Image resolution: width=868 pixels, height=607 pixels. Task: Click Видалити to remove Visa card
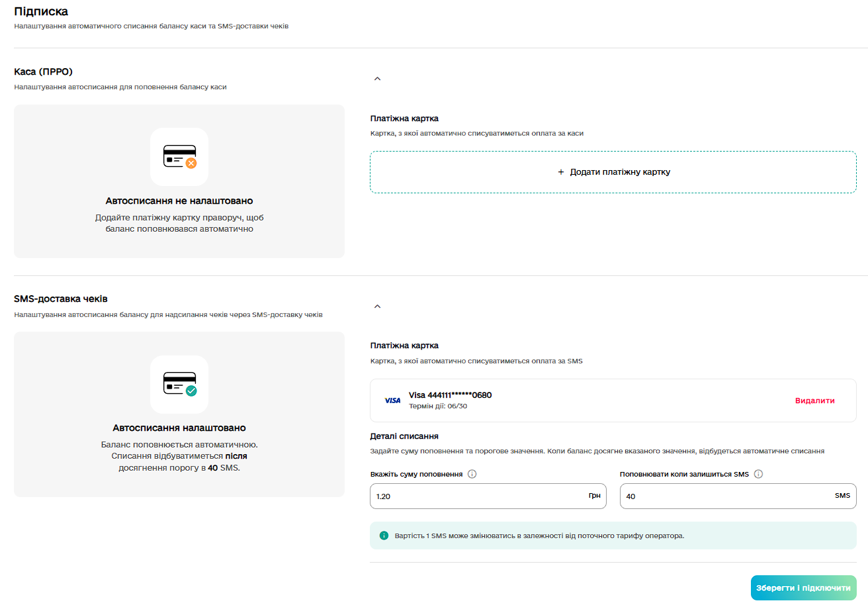814,400
